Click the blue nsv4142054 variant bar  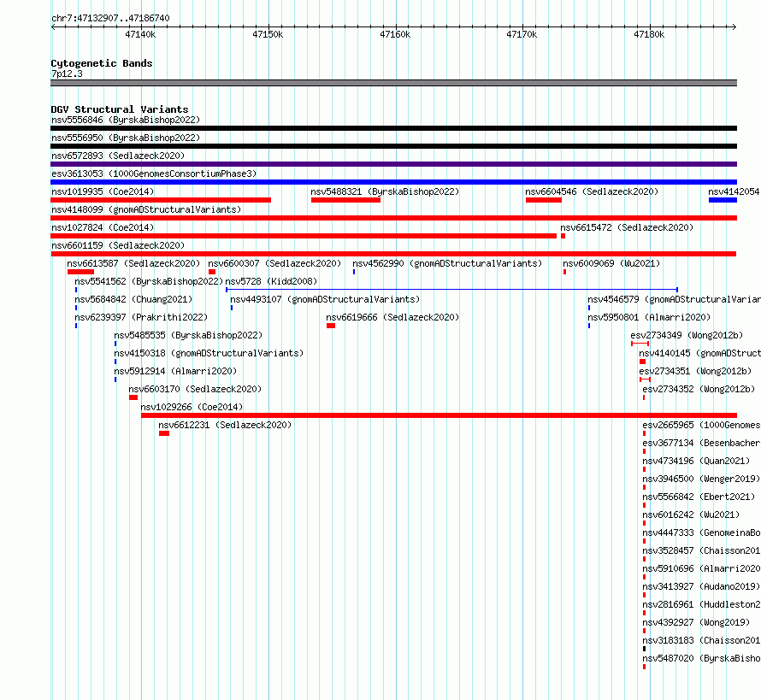point(723,200)
